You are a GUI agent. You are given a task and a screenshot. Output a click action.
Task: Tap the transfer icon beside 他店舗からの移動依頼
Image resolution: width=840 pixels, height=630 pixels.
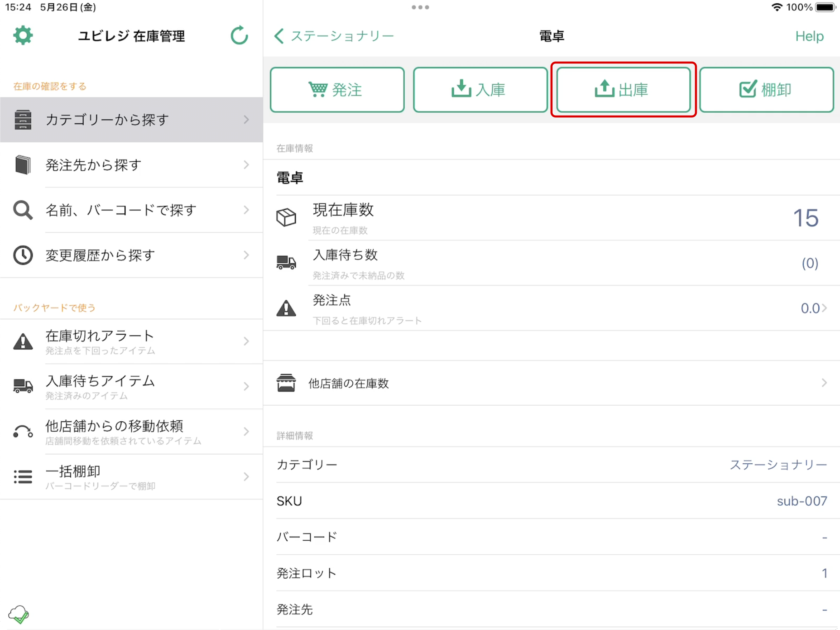click(23, 432)
